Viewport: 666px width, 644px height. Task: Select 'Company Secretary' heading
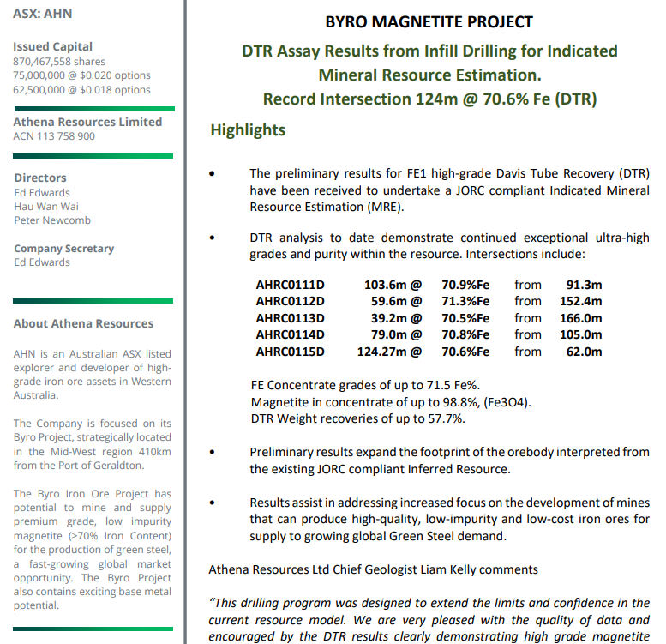[x=64, y=248]
